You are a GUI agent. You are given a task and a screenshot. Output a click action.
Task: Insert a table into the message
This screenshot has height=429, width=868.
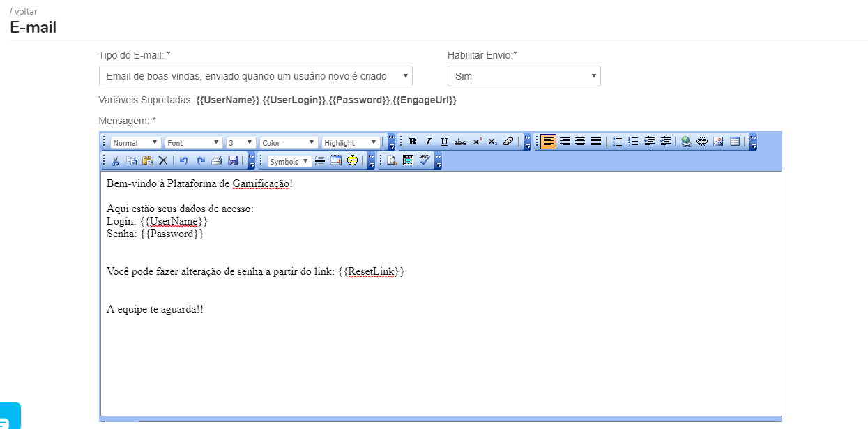point(735,142)
